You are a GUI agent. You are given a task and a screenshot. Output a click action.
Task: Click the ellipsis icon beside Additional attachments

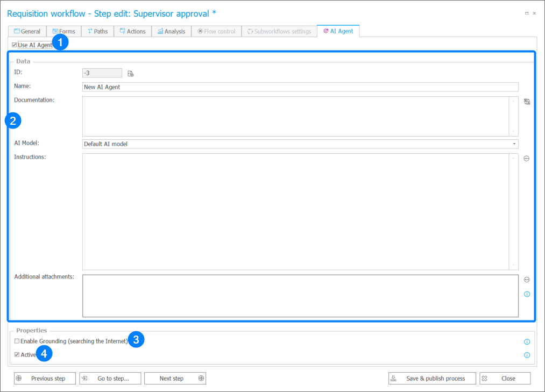[527, 280]
